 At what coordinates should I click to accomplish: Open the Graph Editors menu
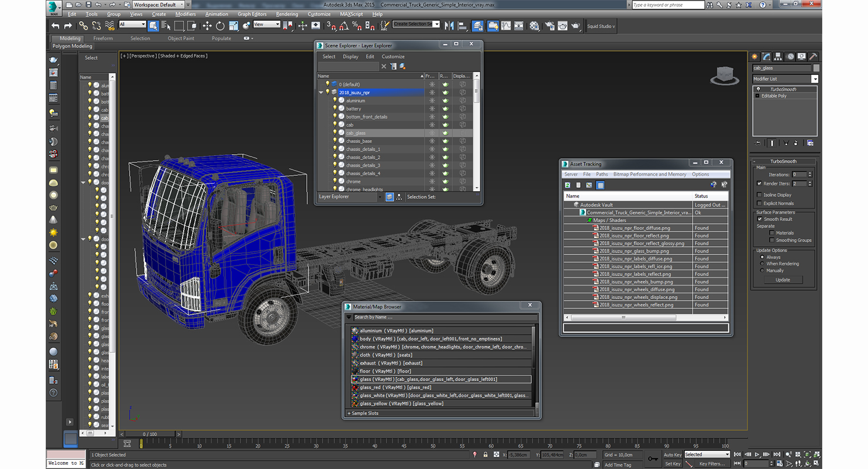click(252, 14)
